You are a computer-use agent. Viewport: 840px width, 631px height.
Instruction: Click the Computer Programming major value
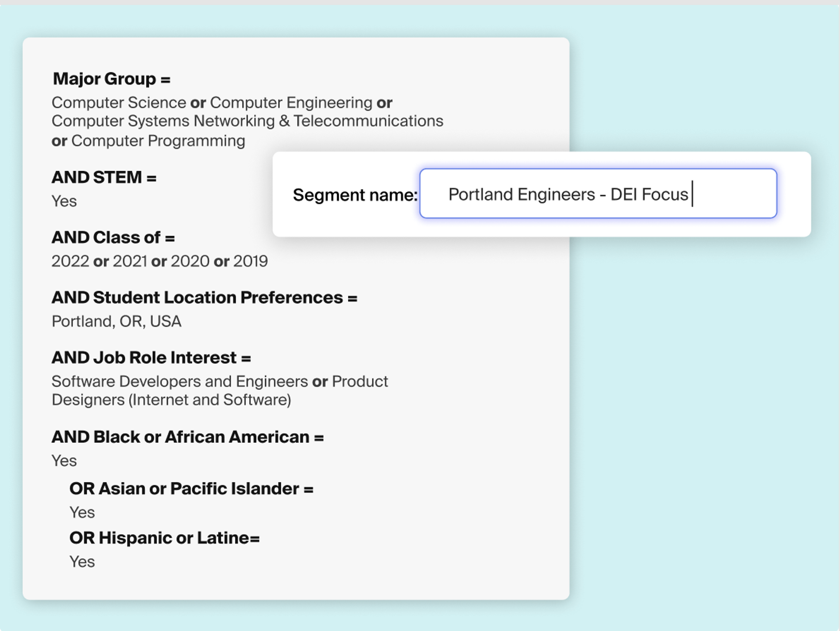click(x=158, y=141)
